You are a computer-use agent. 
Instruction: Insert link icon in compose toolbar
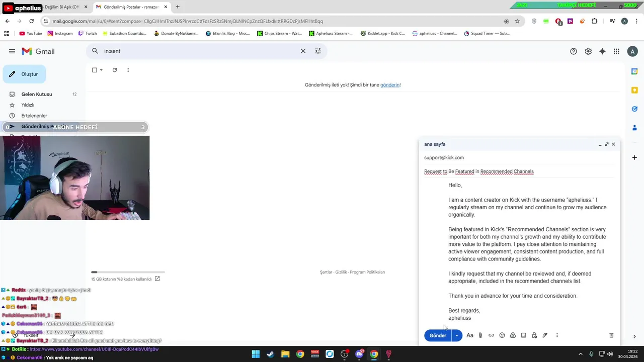[492, 335]
